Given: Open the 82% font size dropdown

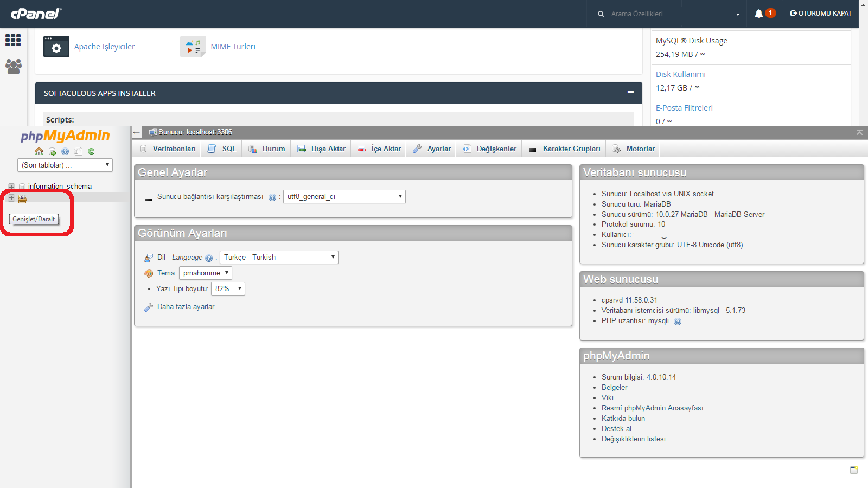Looking at the screenshot, I should click(228, 288).
